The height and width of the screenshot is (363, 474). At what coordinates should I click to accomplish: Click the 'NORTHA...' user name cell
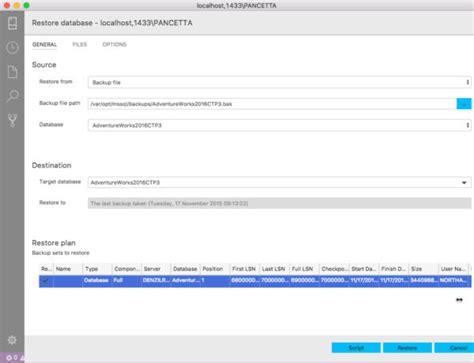[x=454, y=281]
